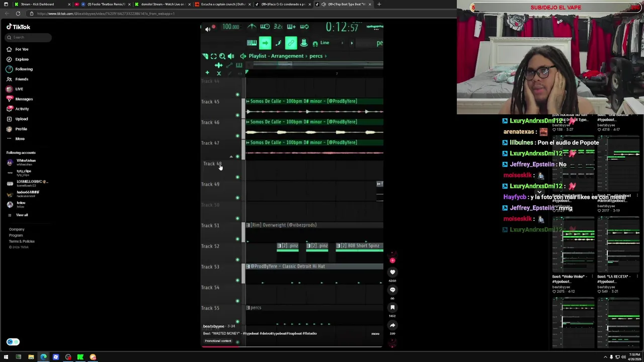Image resolution: width=644 pixels, height=362 pixels.
Task: Click the video progress bar
Action: pos(292,346)
